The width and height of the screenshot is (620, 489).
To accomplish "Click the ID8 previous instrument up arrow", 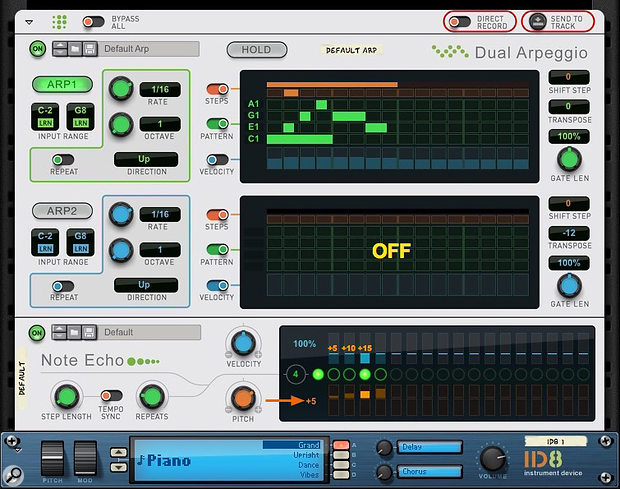I will coord(119,452).
